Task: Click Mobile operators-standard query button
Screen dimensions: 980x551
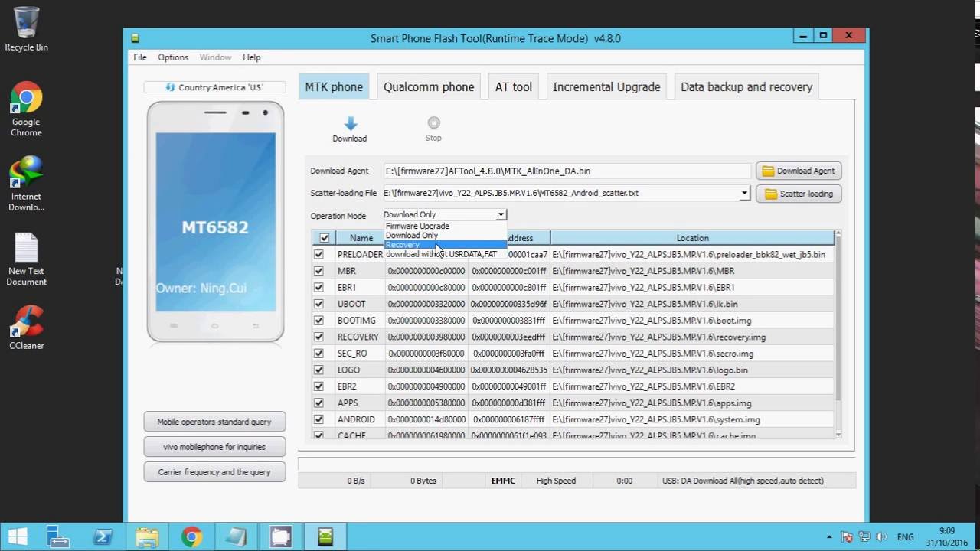Action: coord(214,422)
